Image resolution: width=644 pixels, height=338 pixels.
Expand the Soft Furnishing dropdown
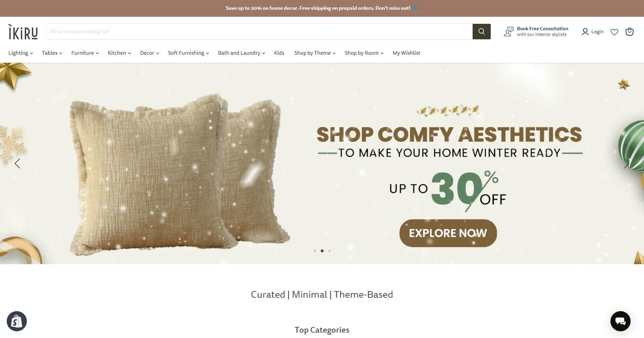(189, 53)
